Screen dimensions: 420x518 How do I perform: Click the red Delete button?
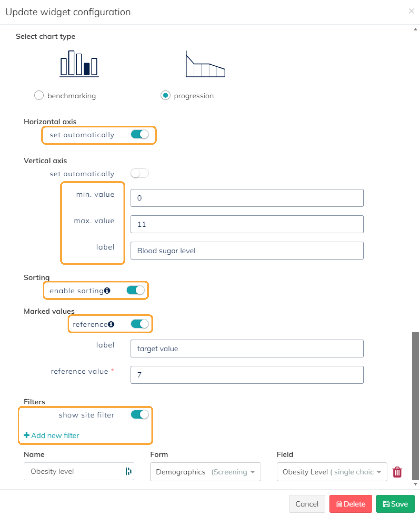[x=351, y=504]
